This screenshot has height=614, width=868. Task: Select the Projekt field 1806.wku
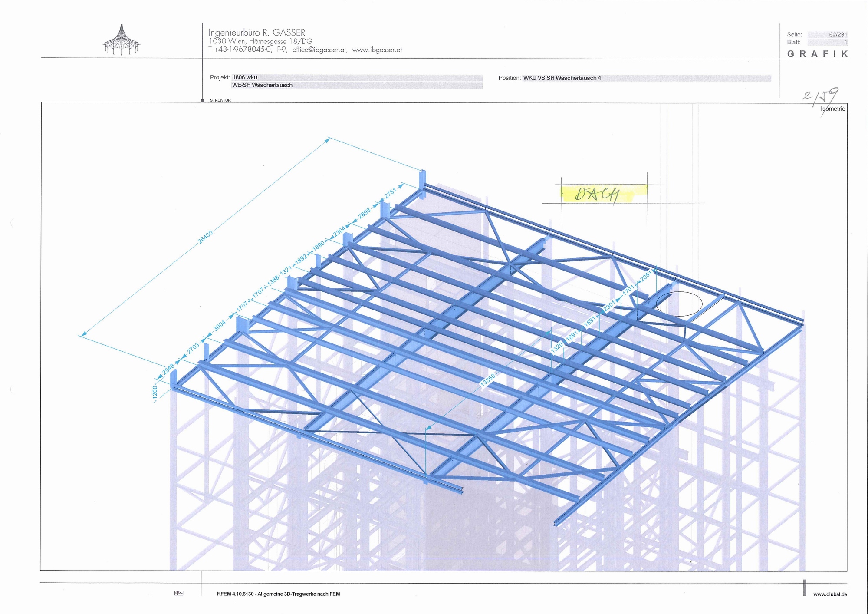[245, 77]
